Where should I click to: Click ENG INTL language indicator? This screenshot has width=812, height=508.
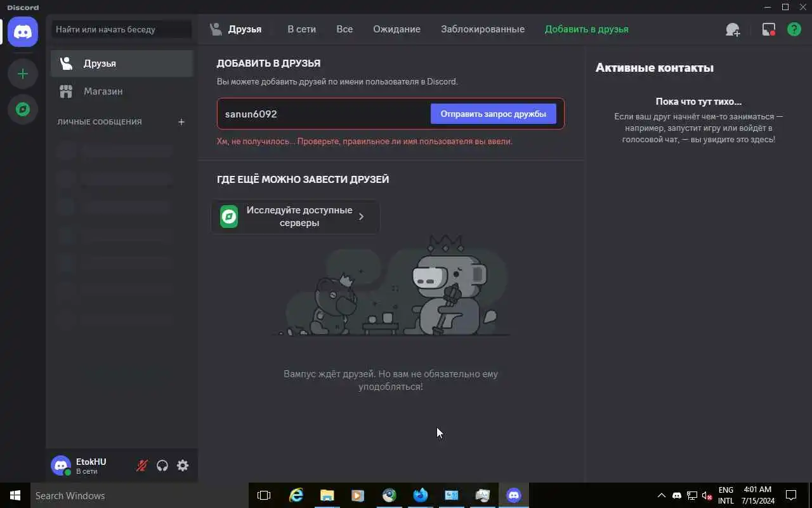pyautogui.click(x=726, y=495)
